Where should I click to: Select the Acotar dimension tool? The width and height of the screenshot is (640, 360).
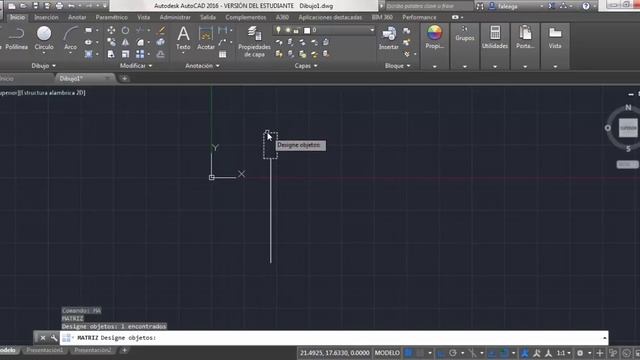[206, 38]
